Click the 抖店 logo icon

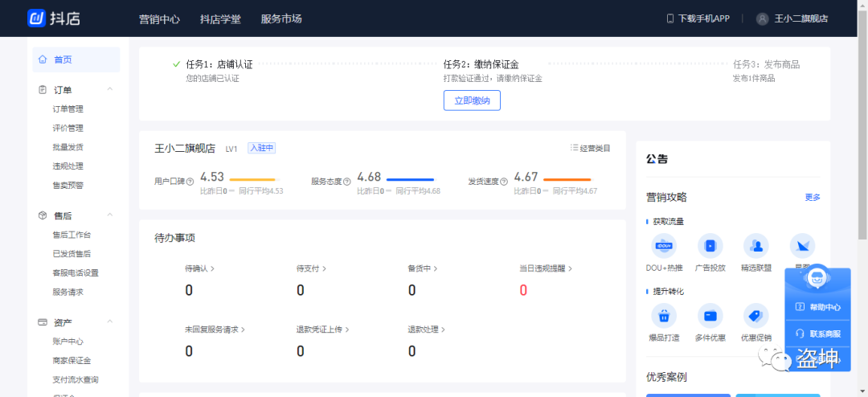(x=37, y=18)
